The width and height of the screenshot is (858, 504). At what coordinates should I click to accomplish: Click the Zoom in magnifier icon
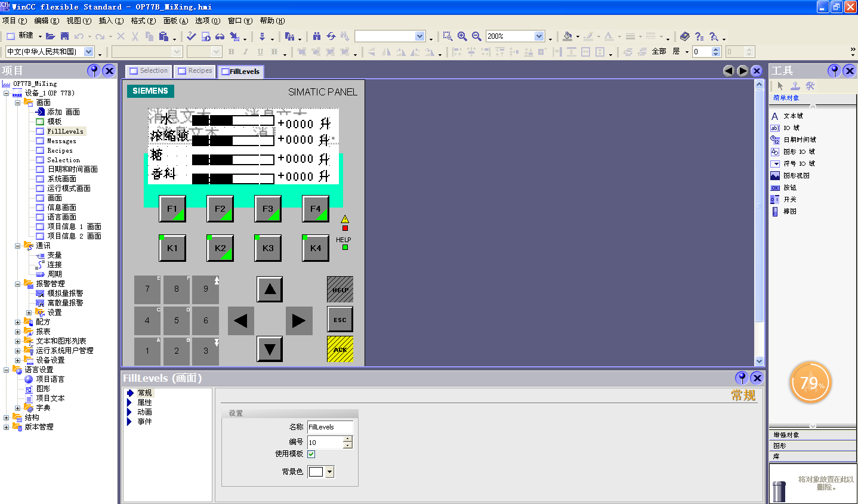(x=462, y=36)
